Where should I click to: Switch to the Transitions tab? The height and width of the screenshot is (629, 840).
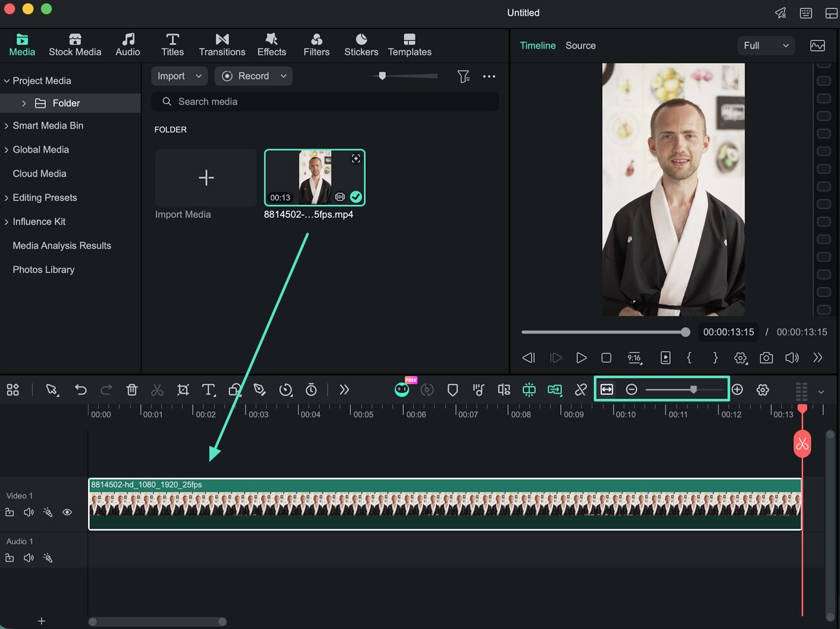click(222, 45)
